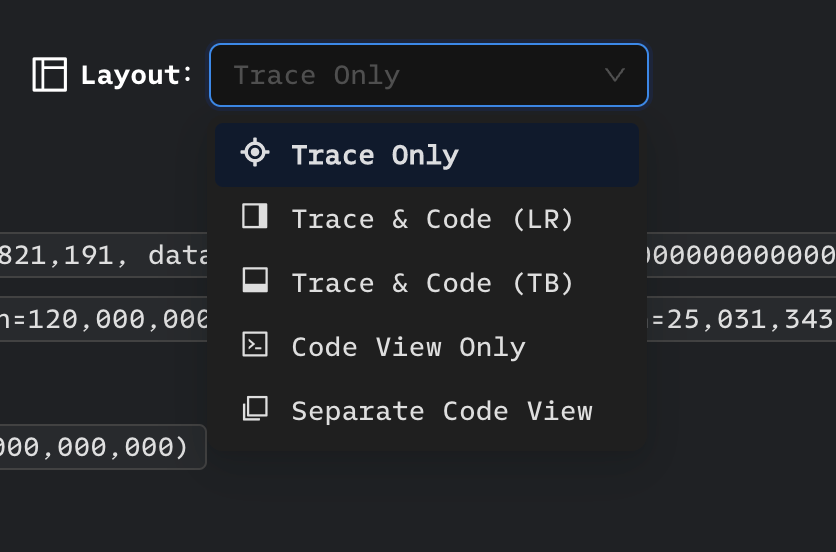This screenshot has width=836, height=552.
Task: Click the top-bottom split layout icon
Action: pos(255,281)
